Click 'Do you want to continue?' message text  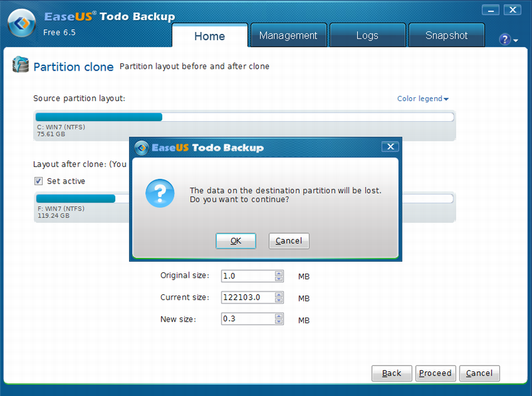[x=239, y=200]
